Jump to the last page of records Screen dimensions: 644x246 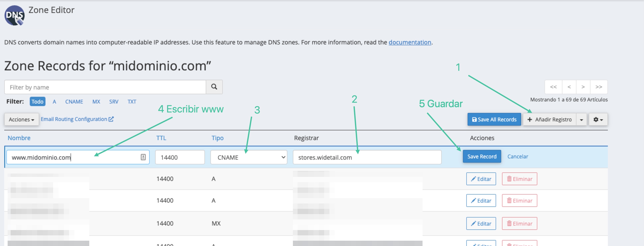coord(599,87)
